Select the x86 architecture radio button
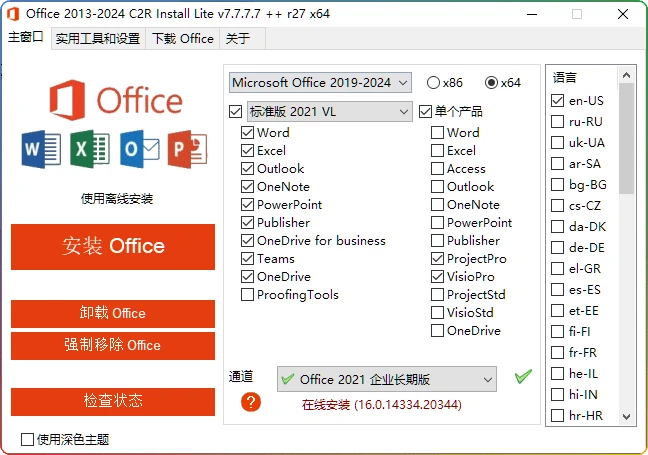648x455 pixels. (433, 83)
